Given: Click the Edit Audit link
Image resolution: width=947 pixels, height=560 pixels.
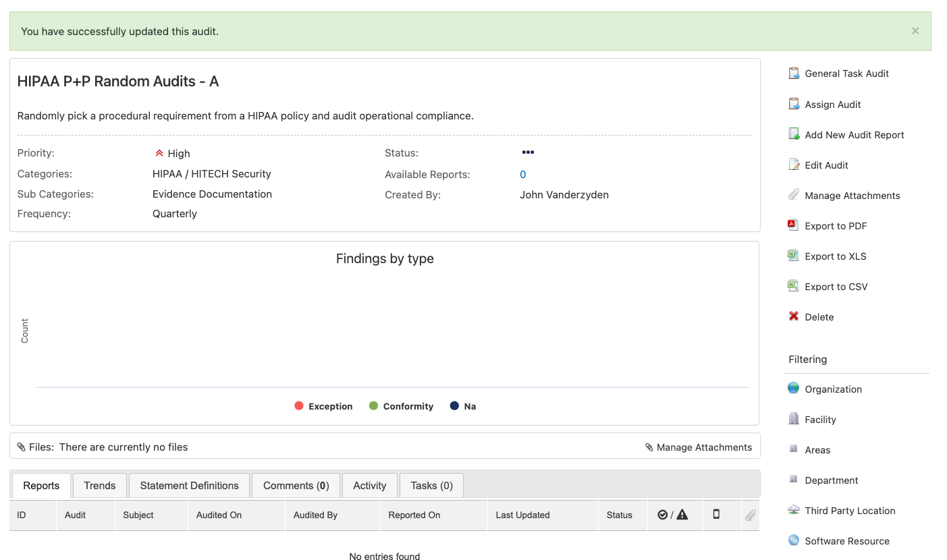Looking at the screenshot, I should (827, 165).
